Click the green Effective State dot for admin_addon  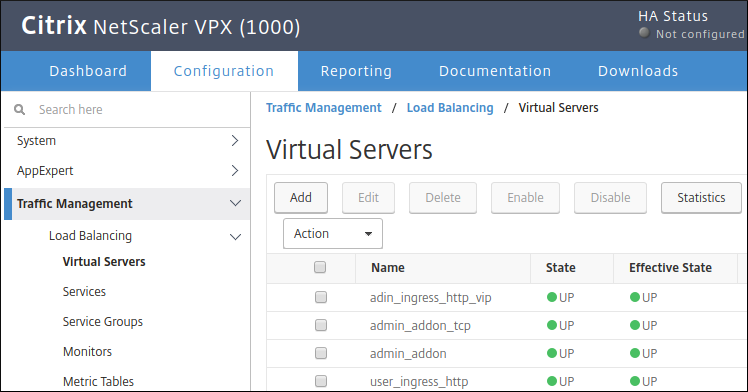635,353
